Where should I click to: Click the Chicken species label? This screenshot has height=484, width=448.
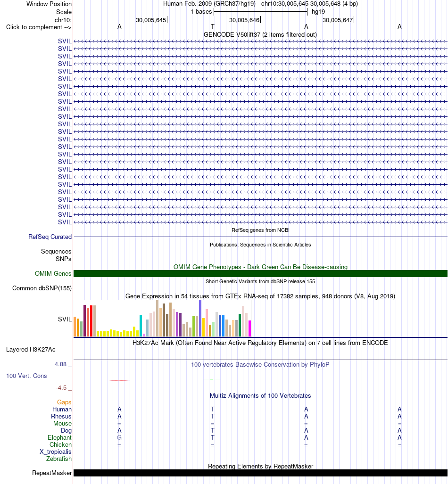tap(60, 445)
